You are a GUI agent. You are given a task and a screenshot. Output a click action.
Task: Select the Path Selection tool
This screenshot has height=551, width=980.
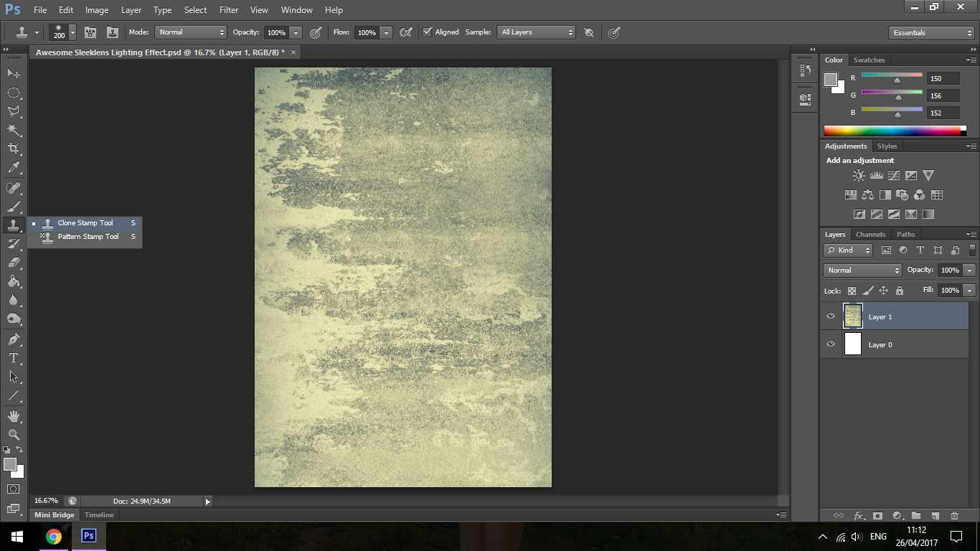pyautogui.click(x=14, y=376)
